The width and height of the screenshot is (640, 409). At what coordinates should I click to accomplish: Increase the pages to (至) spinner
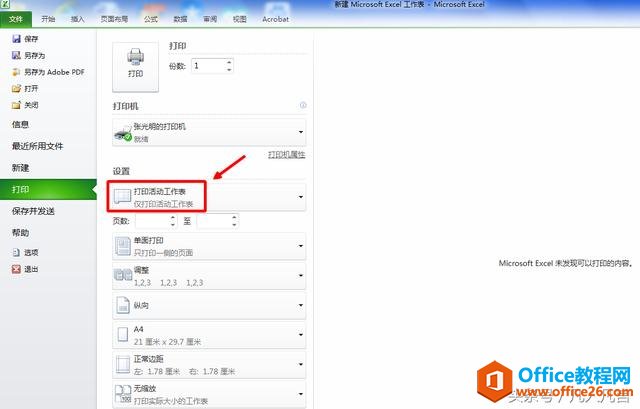(x=234, y=218)
